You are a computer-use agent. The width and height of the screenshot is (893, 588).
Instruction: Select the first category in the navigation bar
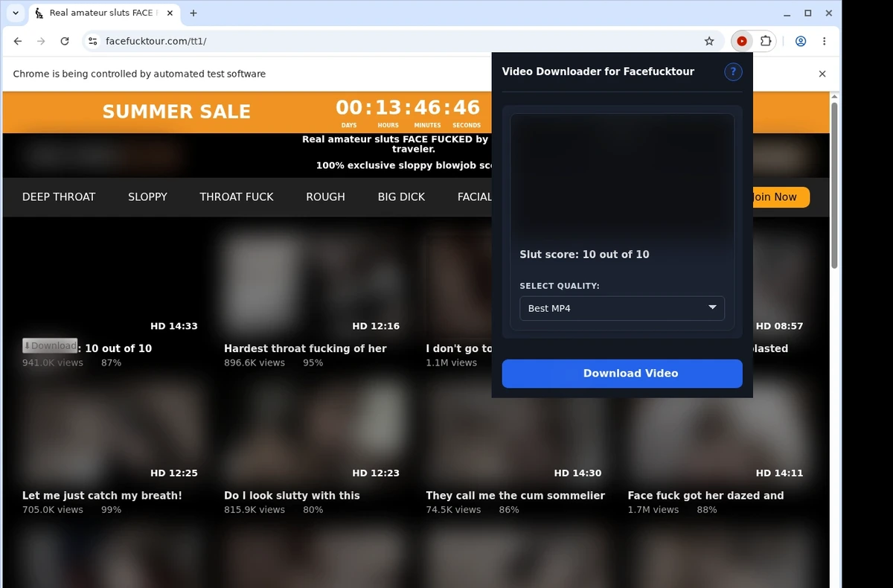click(x=59, y=196)
